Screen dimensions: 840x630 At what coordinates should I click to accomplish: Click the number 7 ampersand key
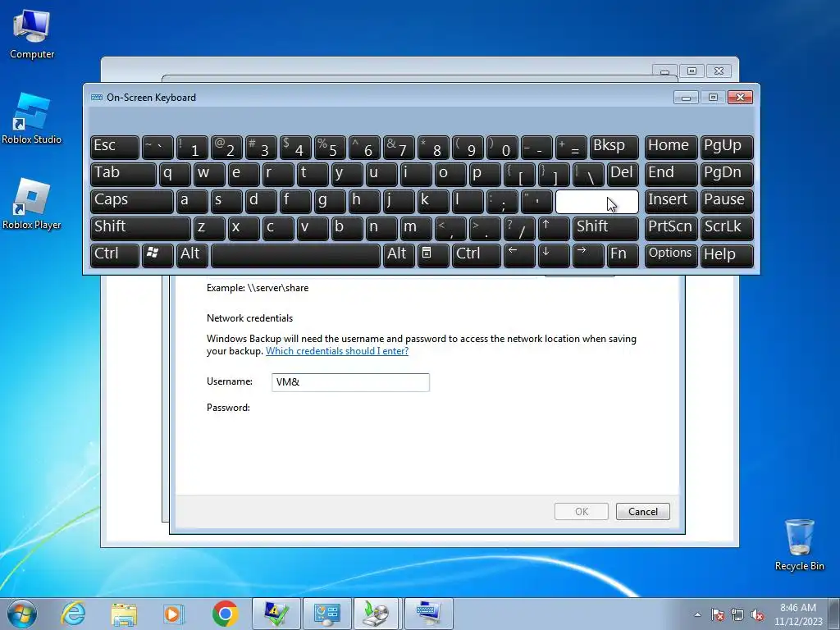click(x=399, y=148)
